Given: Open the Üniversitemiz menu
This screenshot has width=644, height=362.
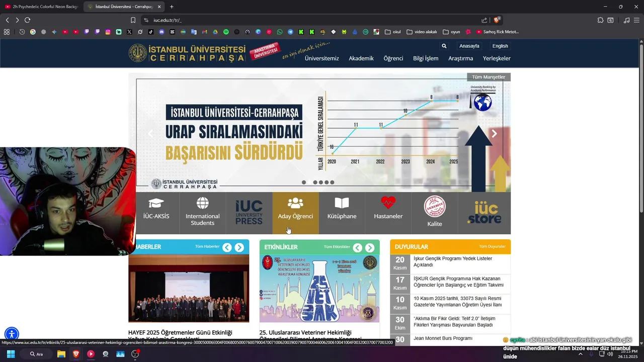Looking at the screenshot, I should (321, 58).
